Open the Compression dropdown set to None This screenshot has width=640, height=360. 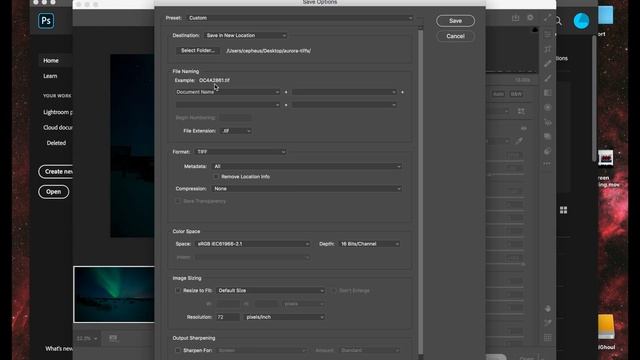307,189
